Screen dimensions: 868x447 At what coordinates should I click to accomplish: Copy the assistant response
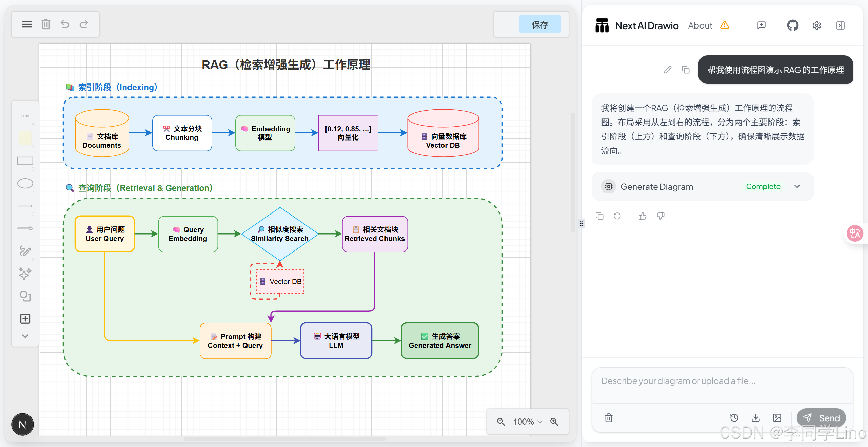pyautogui.click(x=599, y=216)
